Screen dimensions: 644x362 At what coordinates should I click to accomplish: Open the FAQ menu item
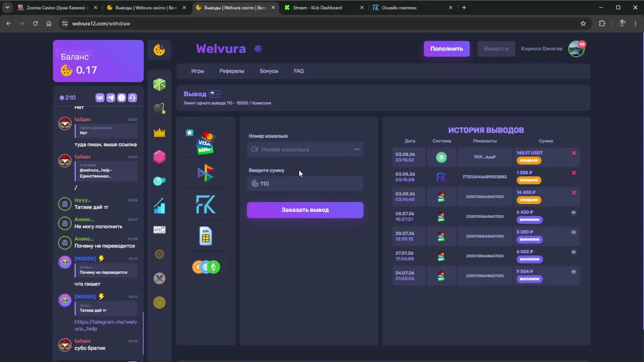299,71
